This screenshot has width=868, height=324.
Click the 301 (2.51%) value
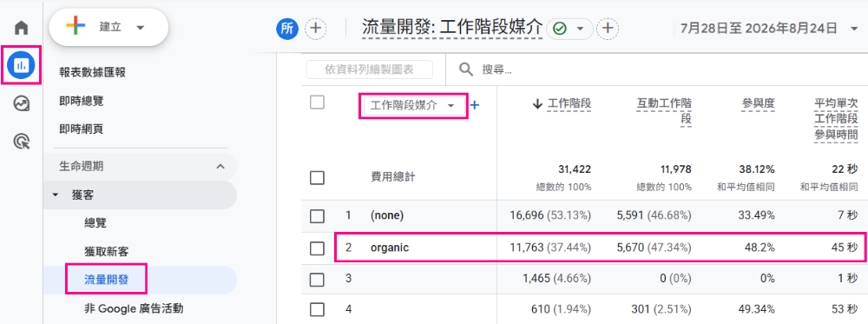pos(661,308)
